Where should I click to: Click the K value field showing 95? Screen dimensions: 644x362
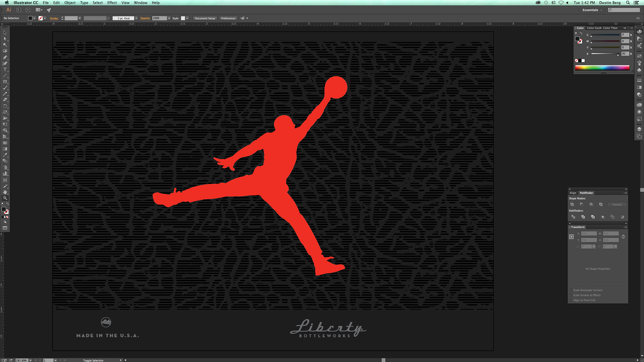[625, 54]
